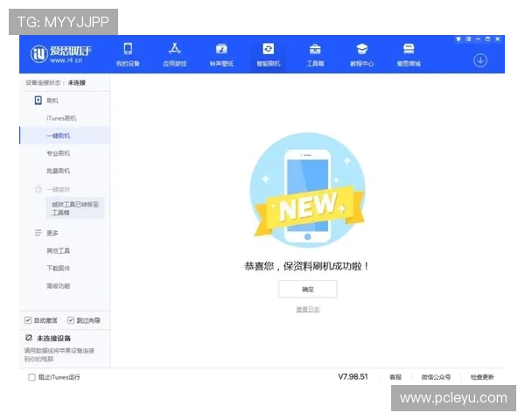
Task: Select 批量刷机 in the sidebar
Action: coord(59,171)
